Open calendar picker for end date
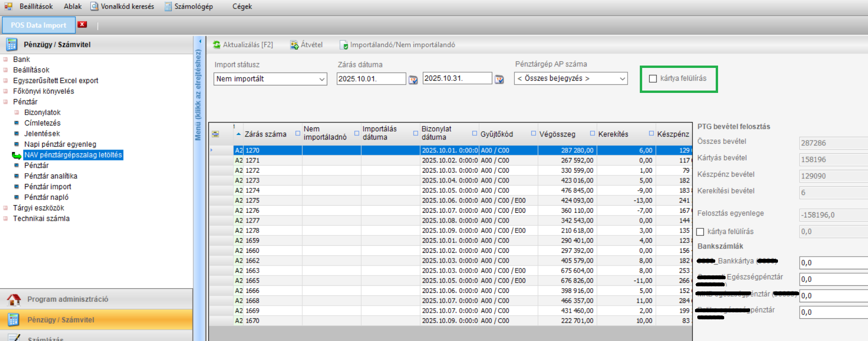868x341 pixels. 499,80
